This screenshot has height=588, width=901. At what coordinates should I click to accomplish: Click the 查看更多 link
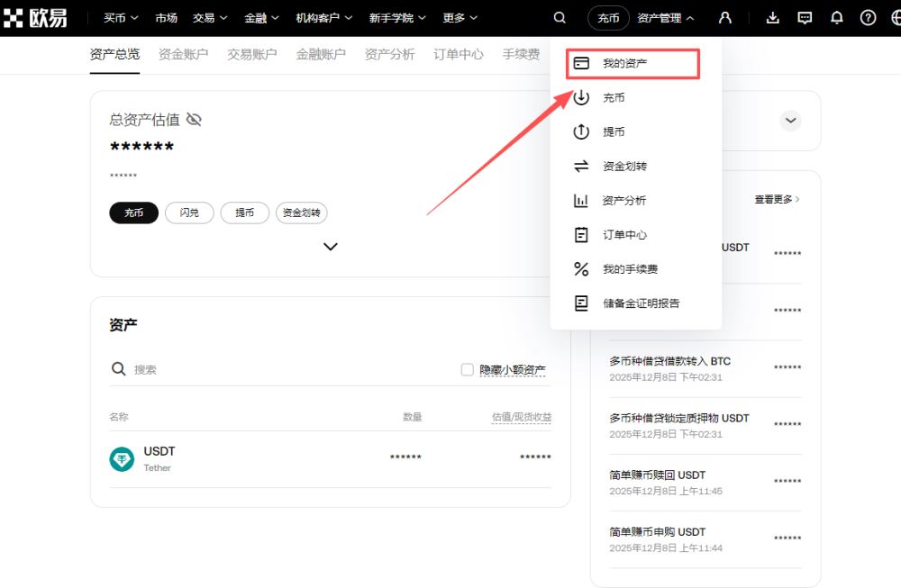[x=773, y=201]
